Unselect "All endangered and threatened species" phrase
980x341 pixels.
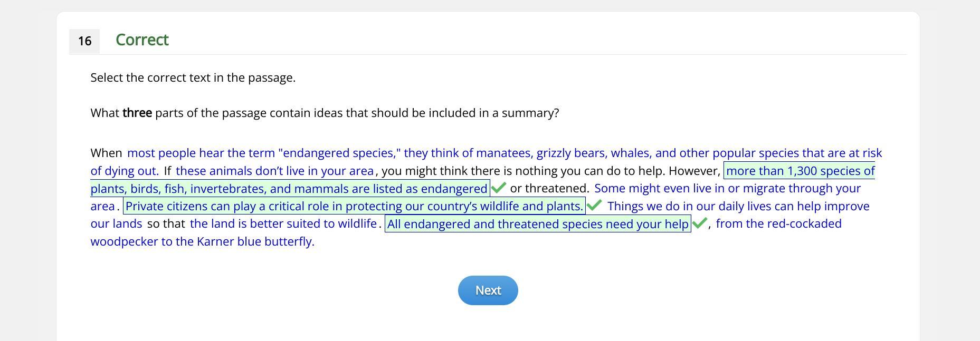pos(538,224)
